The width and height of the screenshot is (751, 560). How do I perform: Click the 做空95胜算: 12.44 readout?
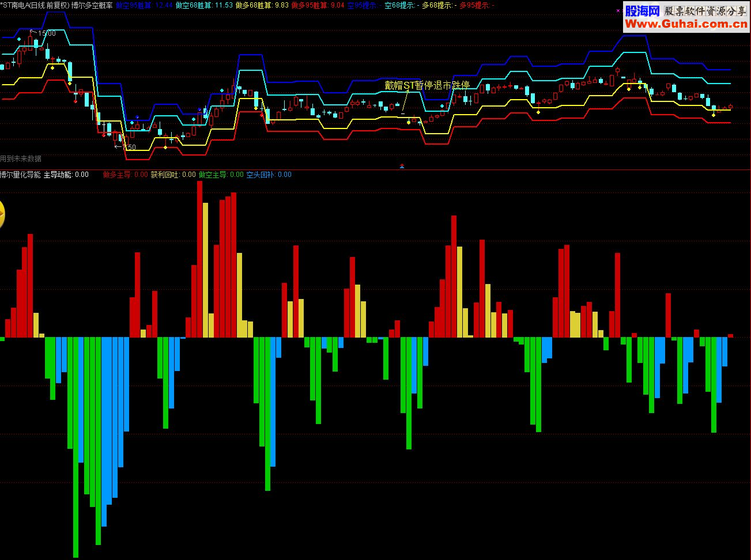point(144,5)
